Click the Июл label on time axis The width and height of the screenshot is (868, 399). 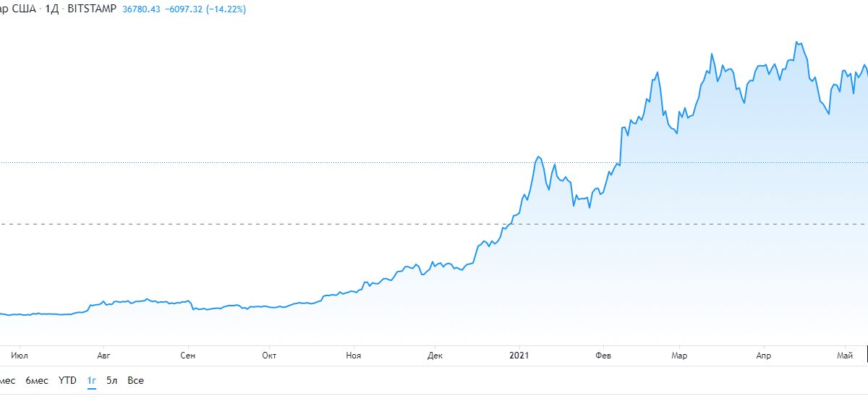pyautogui.click(x=20, y=356)
